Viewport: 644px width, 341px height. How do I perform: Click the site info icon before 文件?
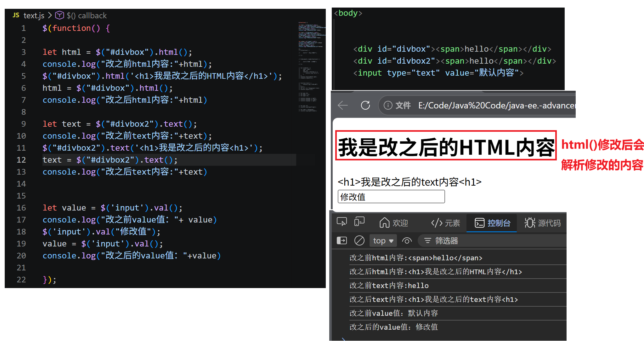(388, 105)
